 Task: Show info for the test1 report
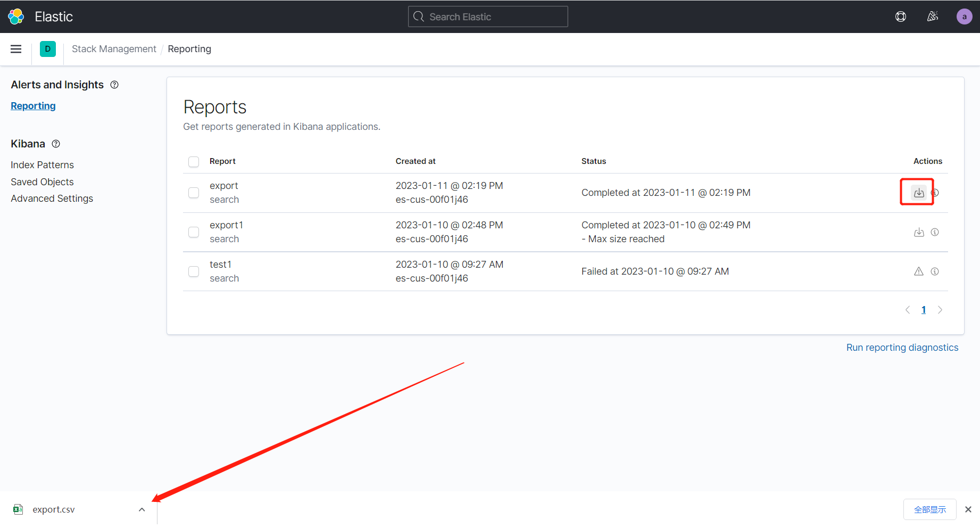pyautogui.click(x=935, y=271)
